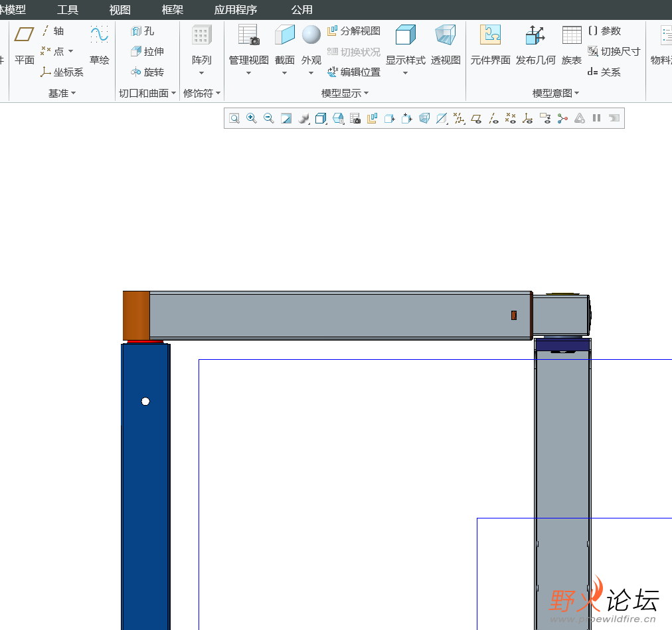
Task: Expand the 模型显示 group
Action: (x=345, y=94)
